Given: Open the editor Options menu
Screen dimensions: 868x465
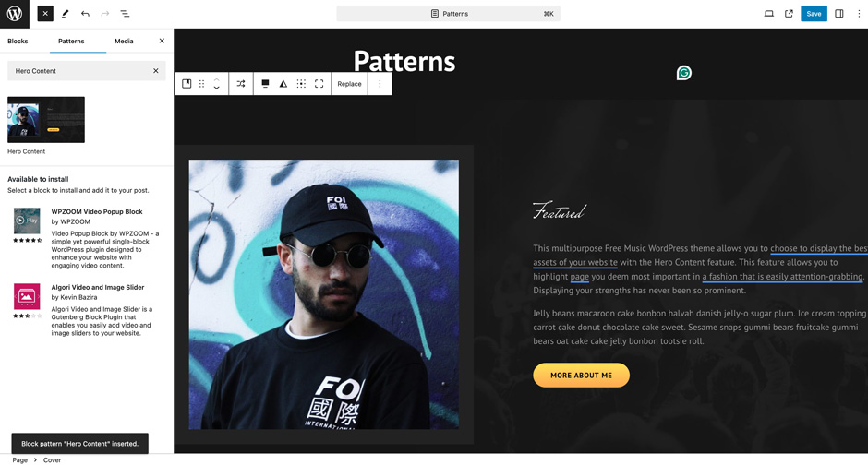Looking at the screenshot, I should (x=859, y=14).
